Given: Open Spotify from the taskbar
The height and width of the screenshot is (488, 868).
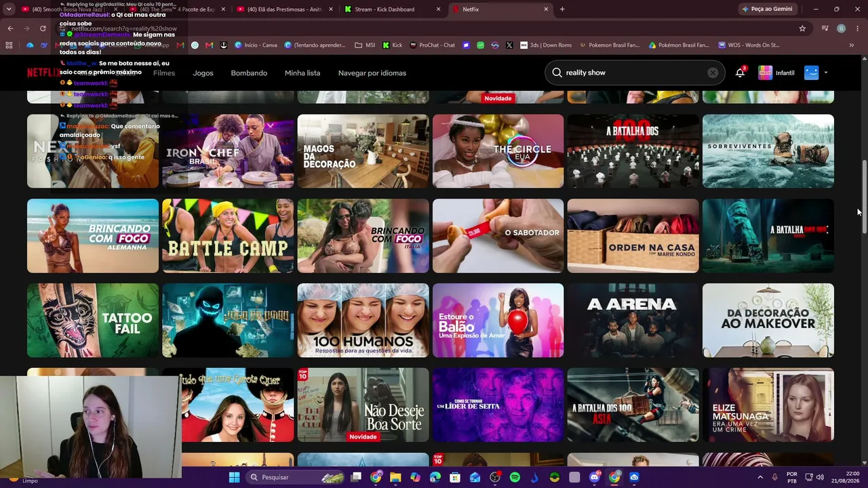Looking at the screenshot, I should (515, 477).
